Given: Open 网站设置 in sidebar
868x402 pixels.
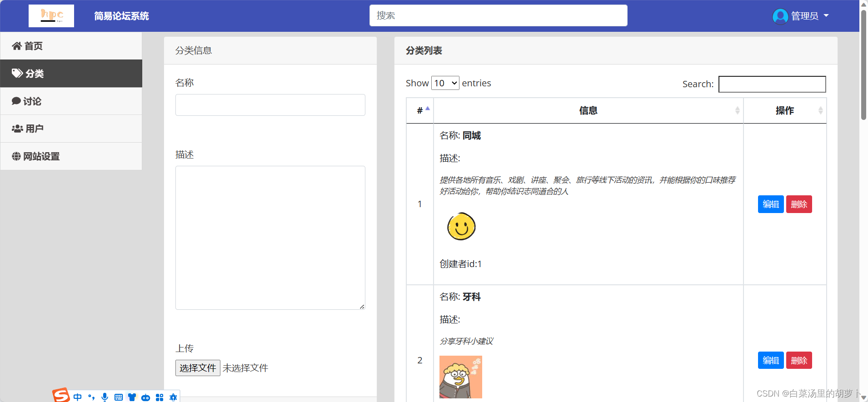Looking at the screenshot, I should point(71,156).
